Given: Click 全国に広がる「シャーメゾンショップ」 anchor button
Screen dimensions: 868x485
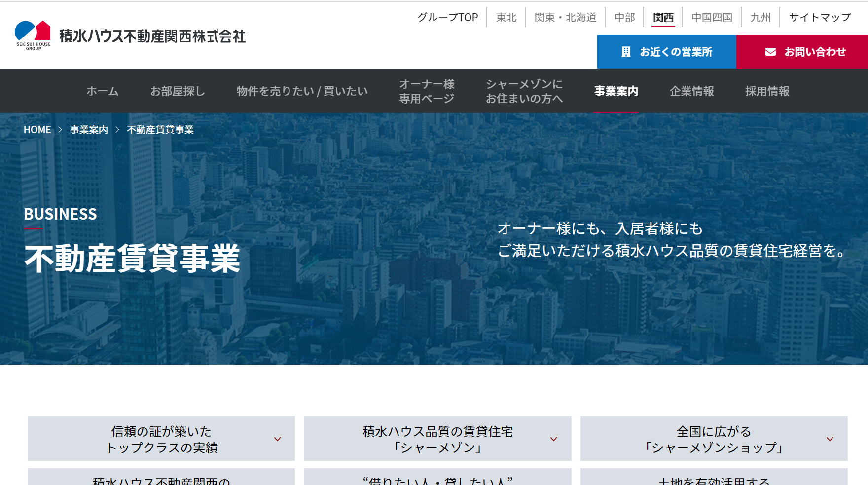Looking at the screenshot, I should [714, 439].
